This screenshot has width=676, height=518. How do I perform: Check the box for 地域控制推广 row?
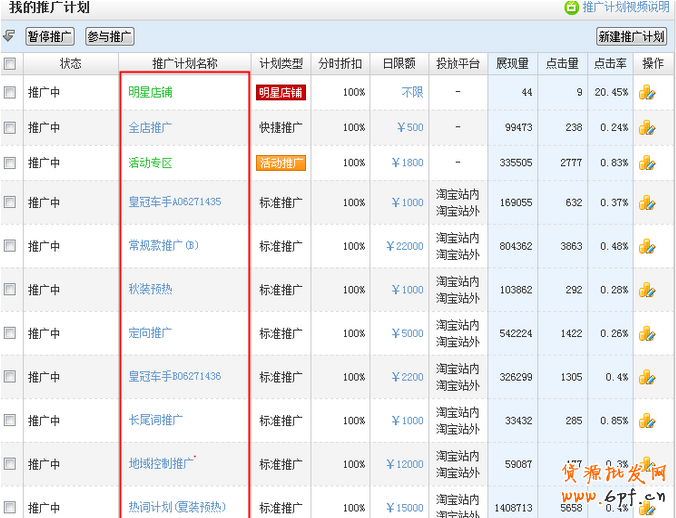pyautogui.click(x=9, y=464)
